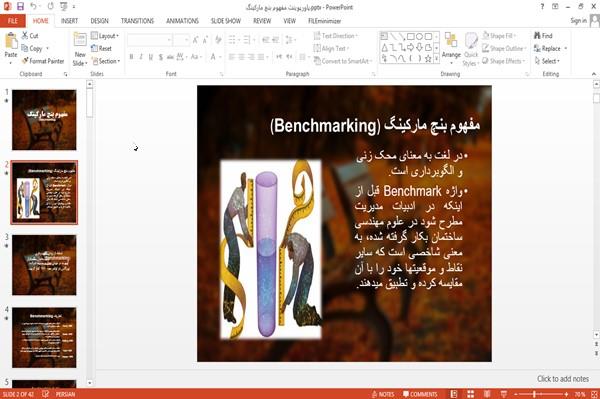
Task: Start Slide Show from status bar icon
Action: tap(504, 394)
